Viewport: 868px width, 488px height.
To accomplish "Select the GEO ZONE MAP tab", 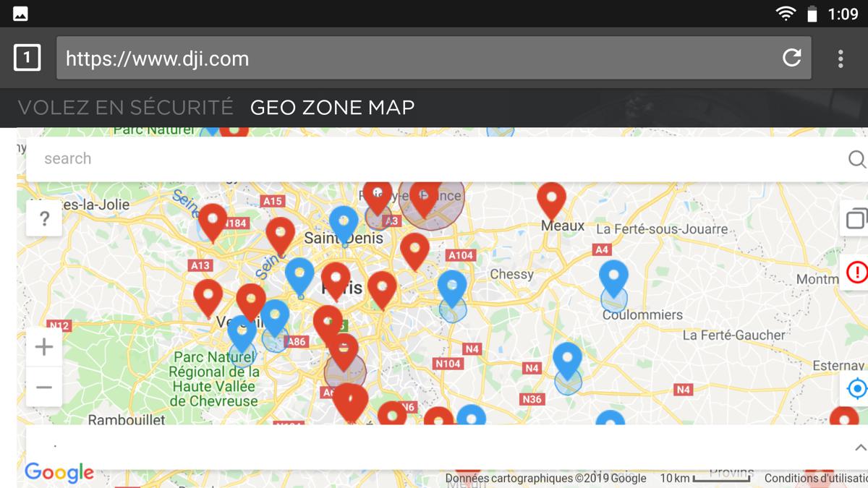I will (333, 108).
